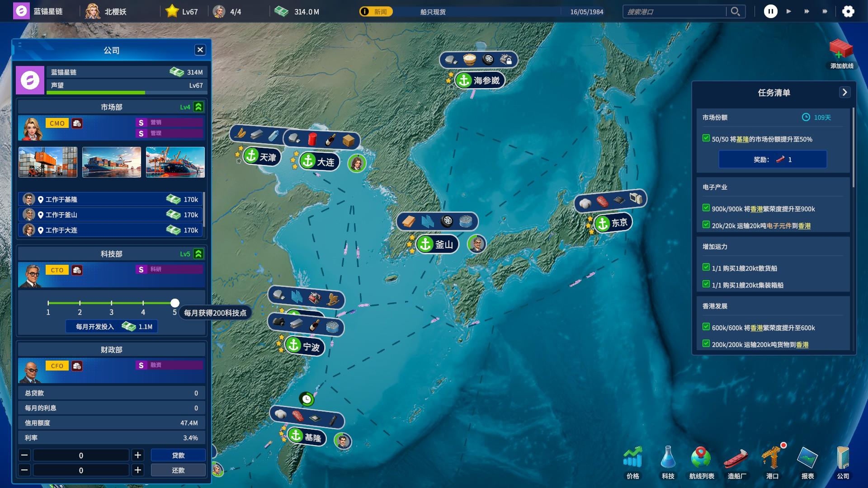
Task: Upgrade 市场部 with green level arrow
Action: click(198, 107)
